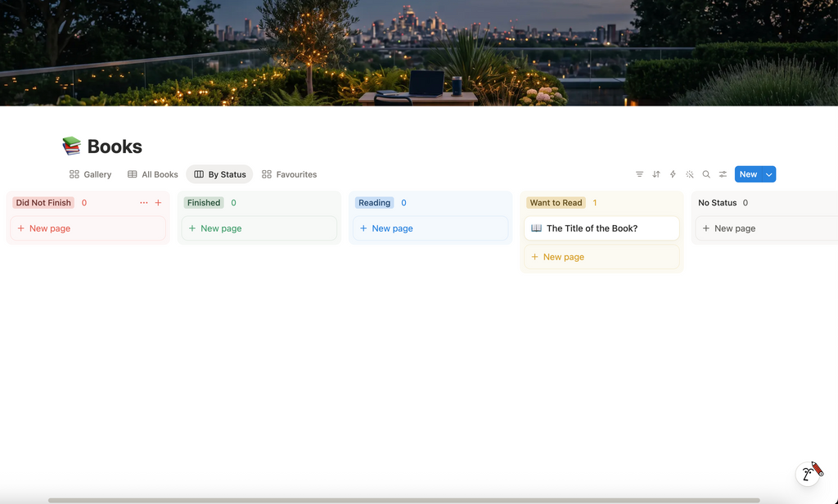Image resolution: width=838 pixels, height=504 pixels.
Task: Switch to the Gallery view tab
Action: pos(90,174)
